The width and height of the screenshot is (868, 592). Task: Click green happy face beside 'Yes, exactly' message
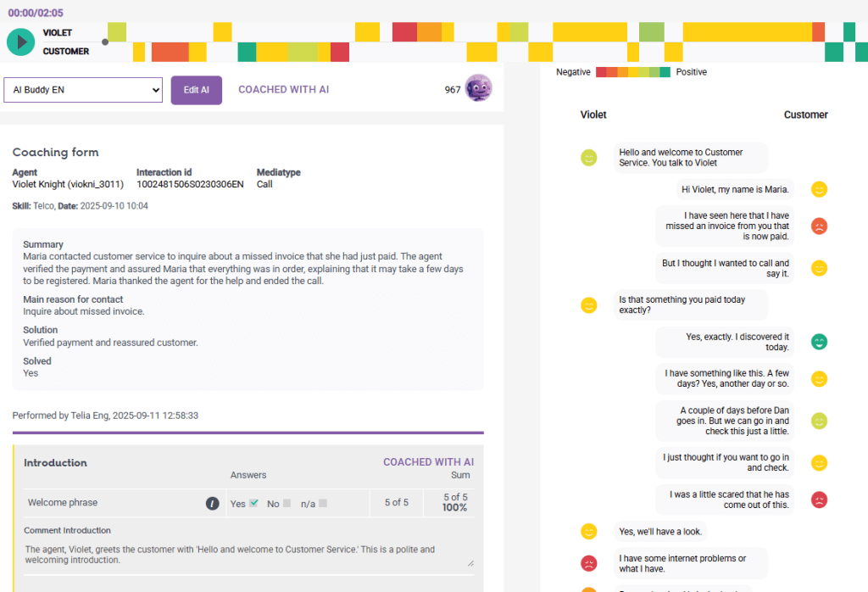pyautogui.click(x=819, y=342)
